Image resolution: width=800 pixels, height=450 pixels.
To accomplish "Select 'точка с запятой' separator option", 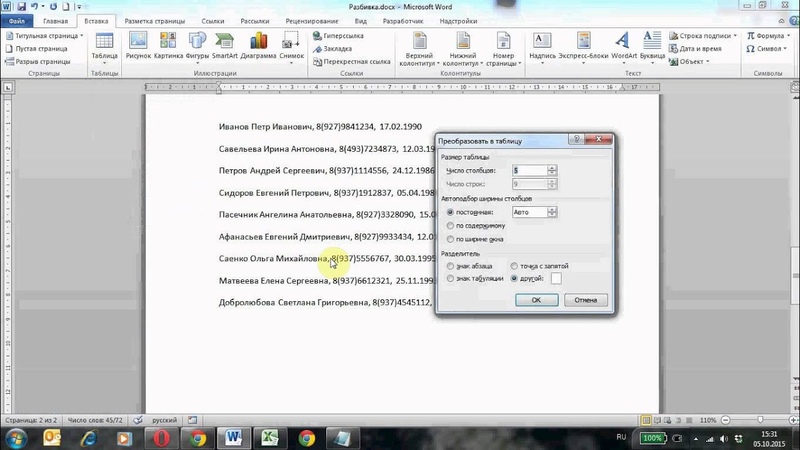I will 514,266.
